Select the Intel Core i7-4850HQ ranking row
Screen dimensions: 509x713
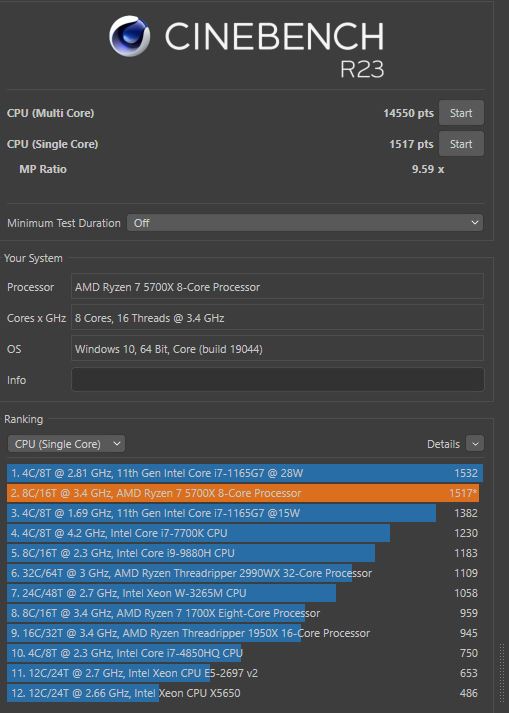pos(245,653)
